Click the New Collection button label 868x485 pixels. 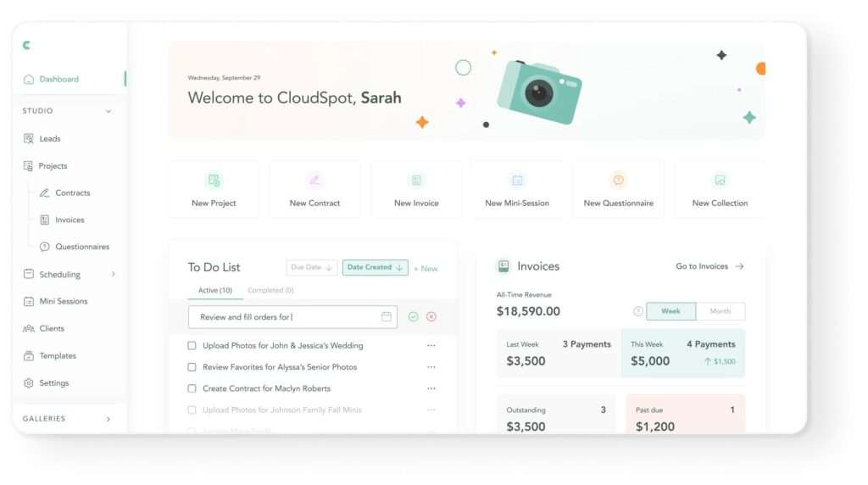(x=720, y=203)
